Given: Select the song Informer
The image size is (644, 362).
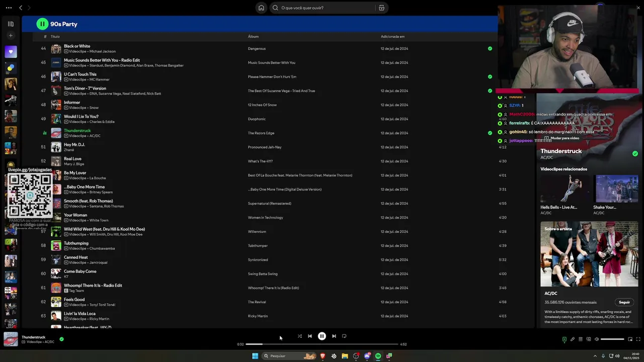Looking at the screenshot, I should (x=72, y=103).
